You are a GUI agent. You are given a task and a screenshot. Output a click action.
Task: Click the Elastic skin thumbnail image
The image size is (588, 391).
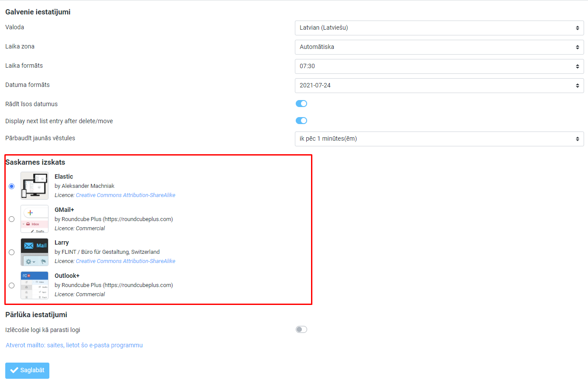pos(35,186)
